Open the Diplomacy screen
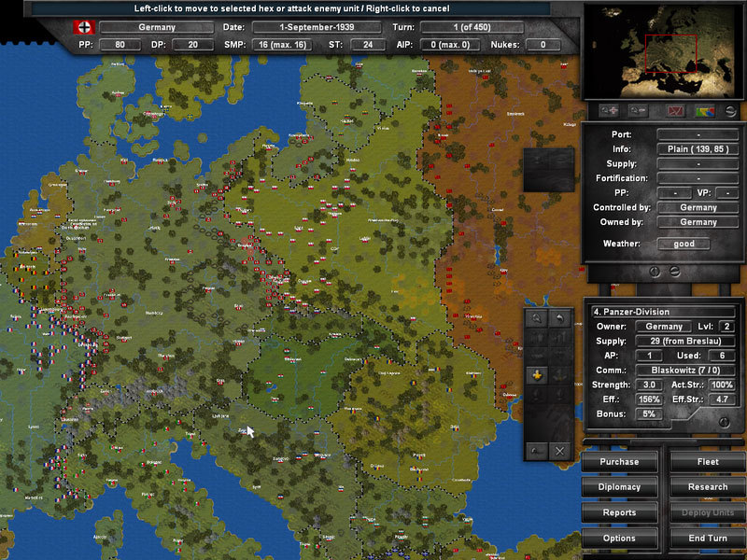 [x=619, y=486]
